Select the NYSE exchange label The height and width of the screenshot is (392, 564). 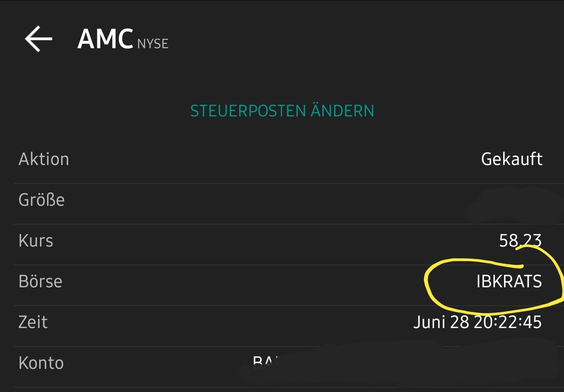tap(153, 44)
